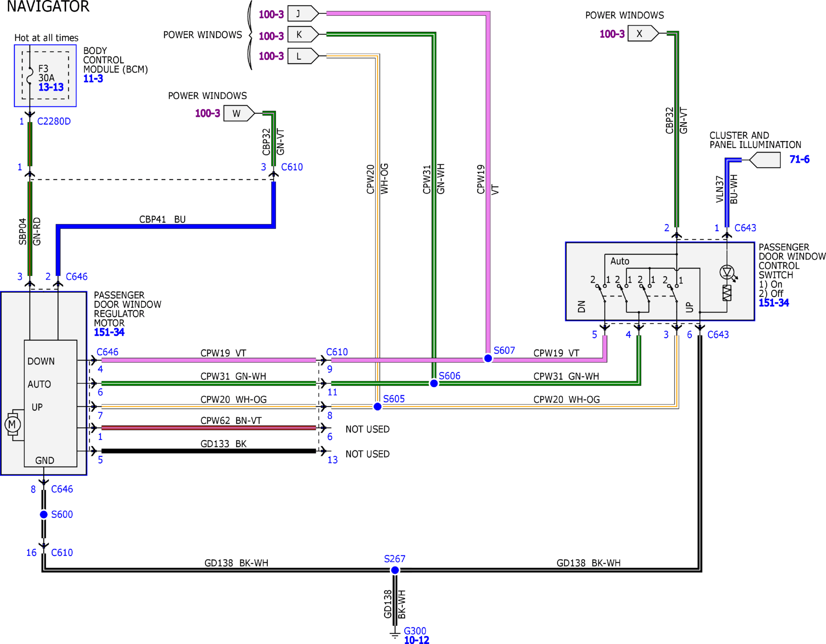Click the S267 splice label text

pyautogui.click(x=395, y=559)
